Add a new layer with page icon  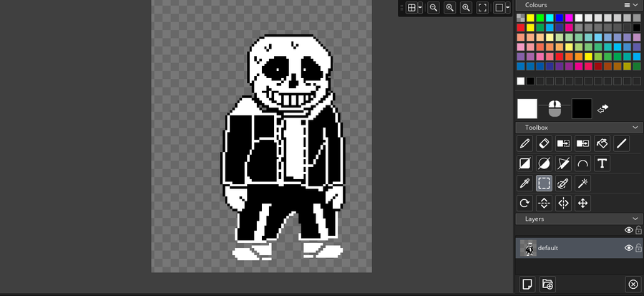point(527,284)
